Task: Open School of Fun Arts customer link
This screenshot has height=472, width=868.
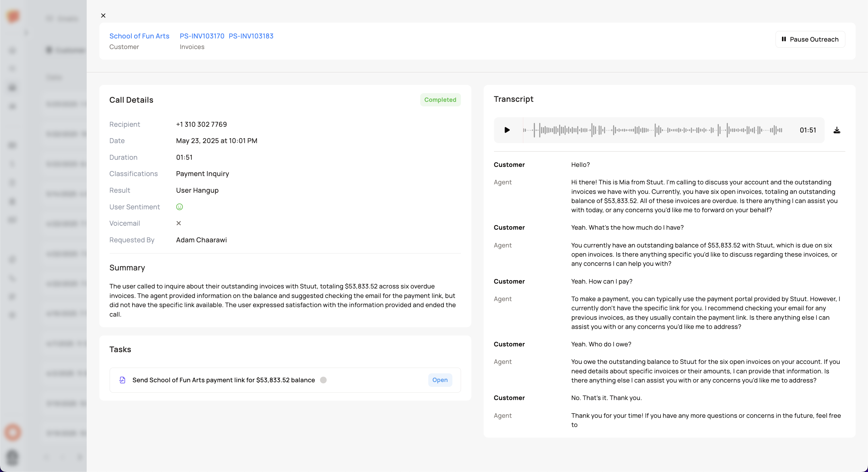Action: point(139,36)
